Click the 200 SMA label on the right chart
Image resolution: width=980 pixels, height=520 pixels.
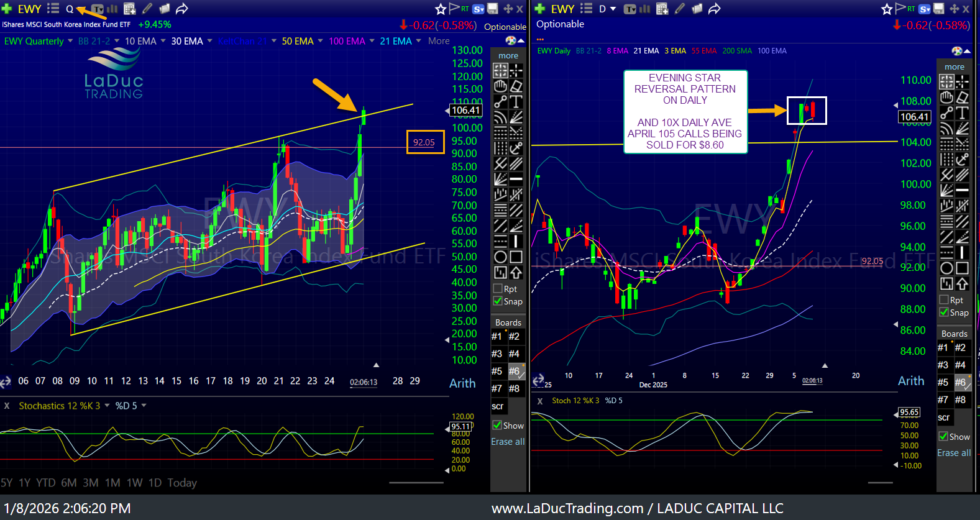point(737,51)
